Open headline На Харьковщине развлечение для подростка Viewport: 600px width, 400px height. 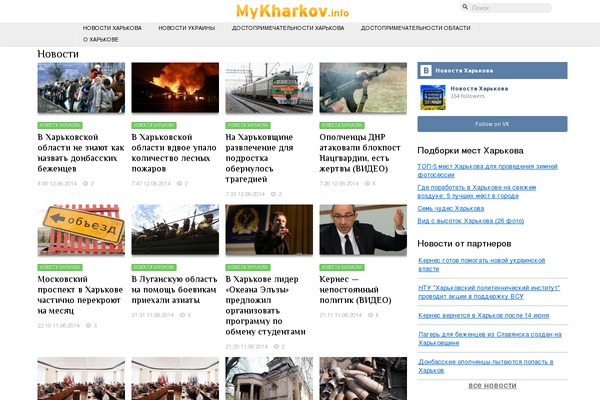(x=259, y=158)
